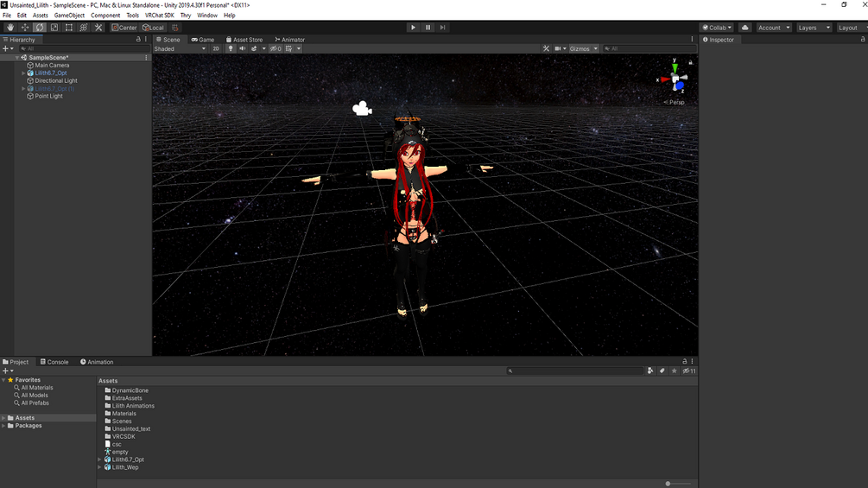Click the Scene view search field
The image size is (868, 488).
pyautogui.click(x=649, y=48)
